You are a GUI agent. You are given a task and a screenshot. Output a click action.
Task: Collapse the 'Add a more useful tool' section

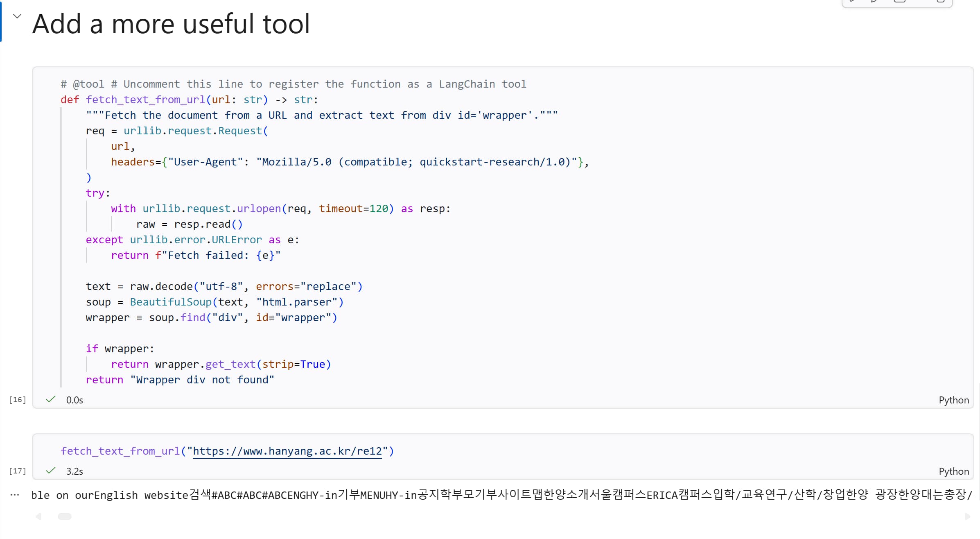coord(17,16)
